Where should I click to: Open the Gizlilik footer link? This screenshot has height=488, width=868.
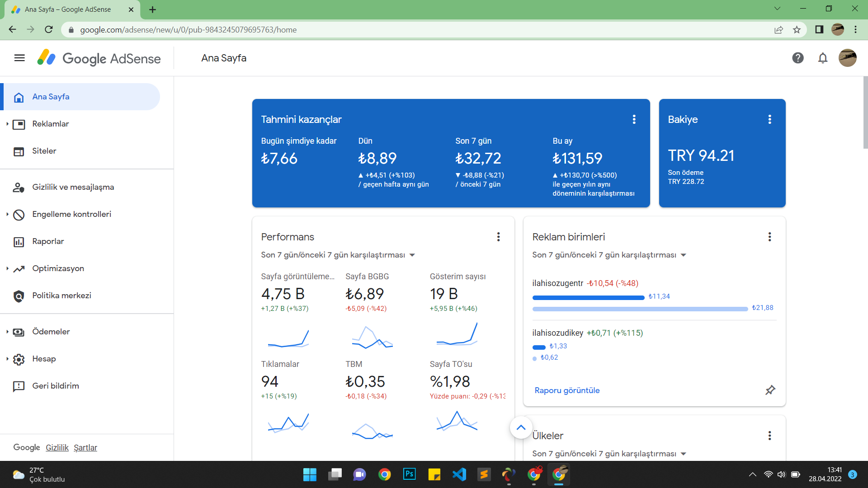click(57, 447)
